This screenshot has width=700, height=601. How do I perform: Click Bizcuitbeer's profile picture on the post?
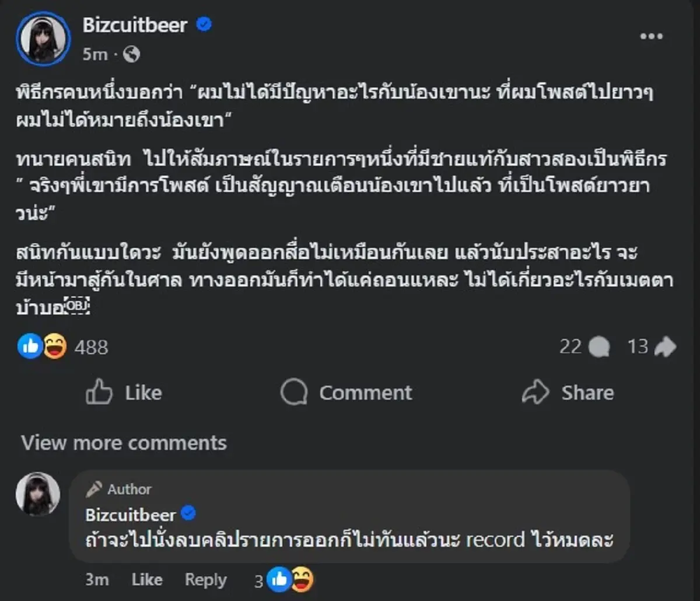[43, 38]
